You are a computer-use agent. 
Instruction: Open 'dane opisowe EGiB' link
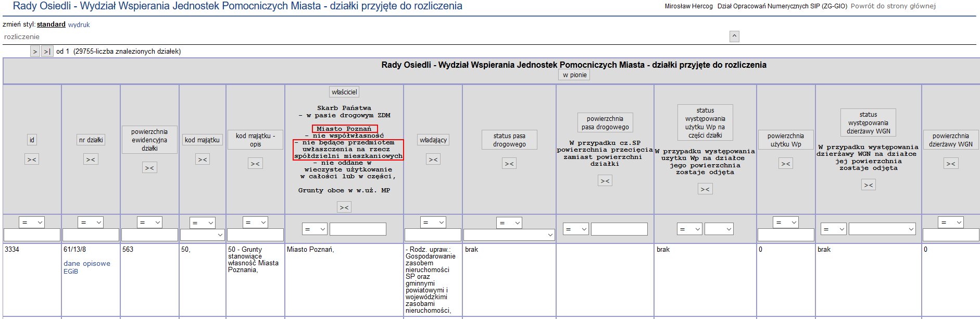pos(86,267)
